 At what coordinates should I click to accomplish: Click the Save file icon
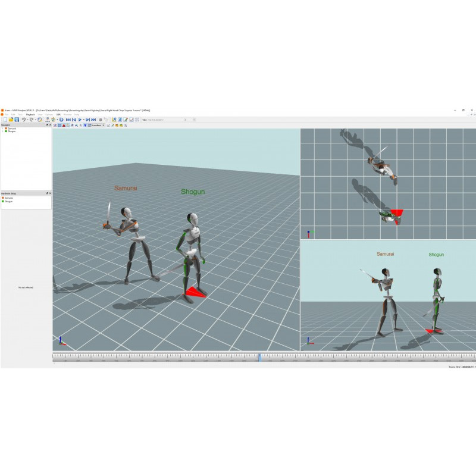coord(17,120)
